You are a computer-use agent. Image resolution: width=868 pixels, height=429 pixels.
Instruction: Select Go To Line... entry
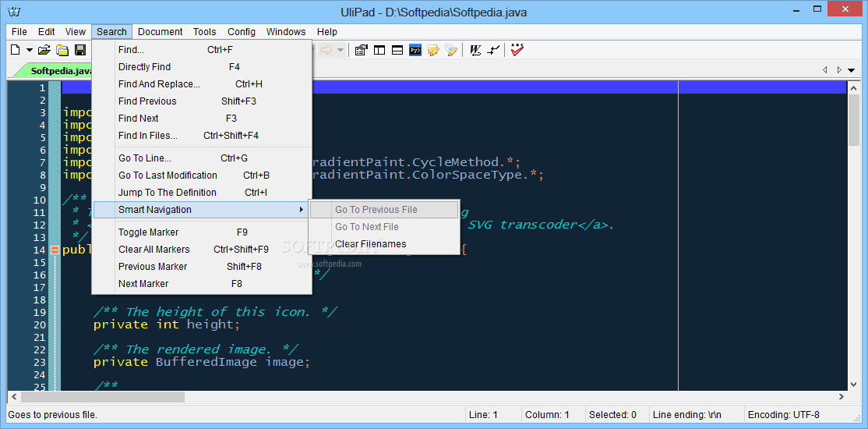pos(202,158)
